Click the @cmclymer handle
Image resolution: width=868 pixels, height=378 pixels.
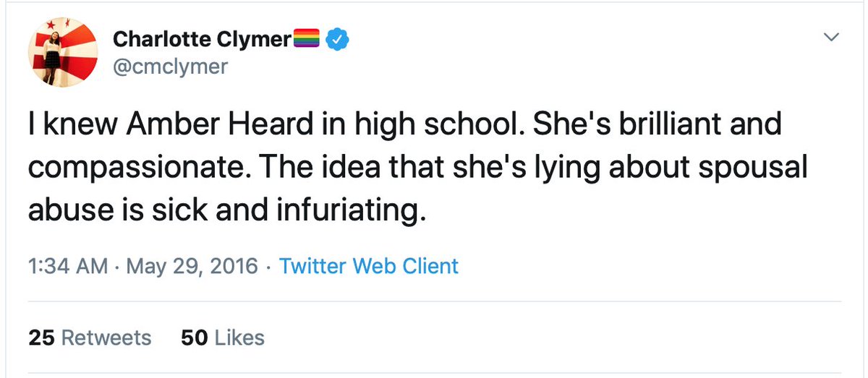click(x=170, y=67)
